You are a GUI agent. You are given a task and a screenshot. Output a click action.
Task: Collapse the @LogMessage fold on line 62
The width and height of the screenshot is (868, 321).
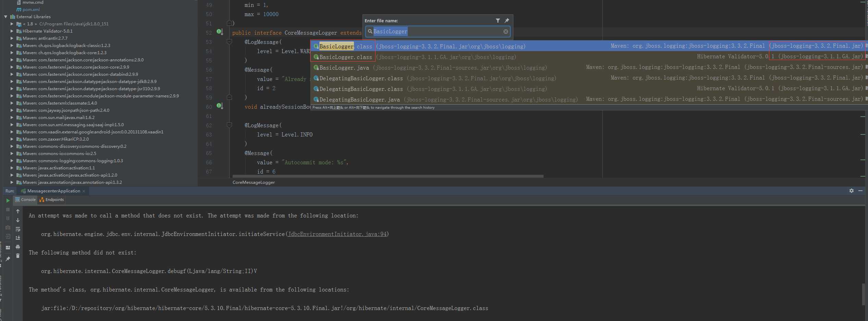pos(229,125)
